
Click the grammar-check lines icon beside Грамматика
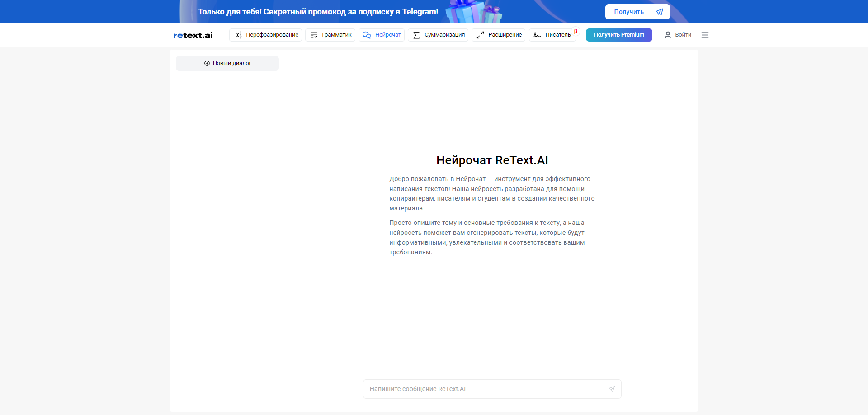(x=314, y=35)
